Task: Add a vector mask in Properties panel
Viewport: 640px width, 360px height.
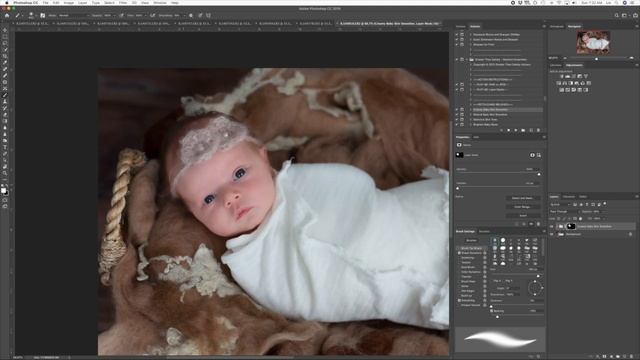Action: 539,155
